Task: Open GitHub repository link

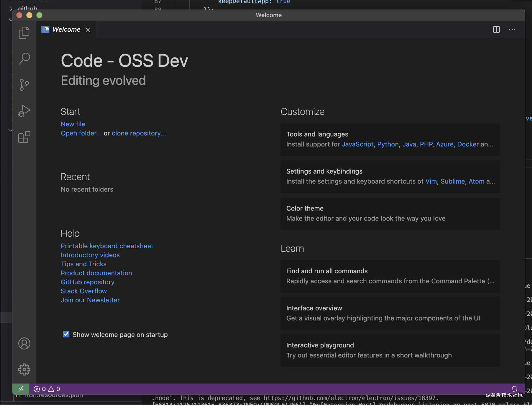Action: click(87, 282)
